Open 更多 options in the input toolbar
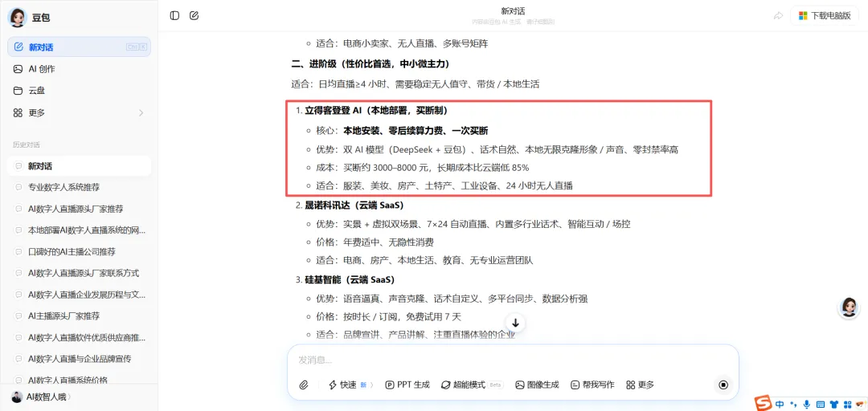 640,385
